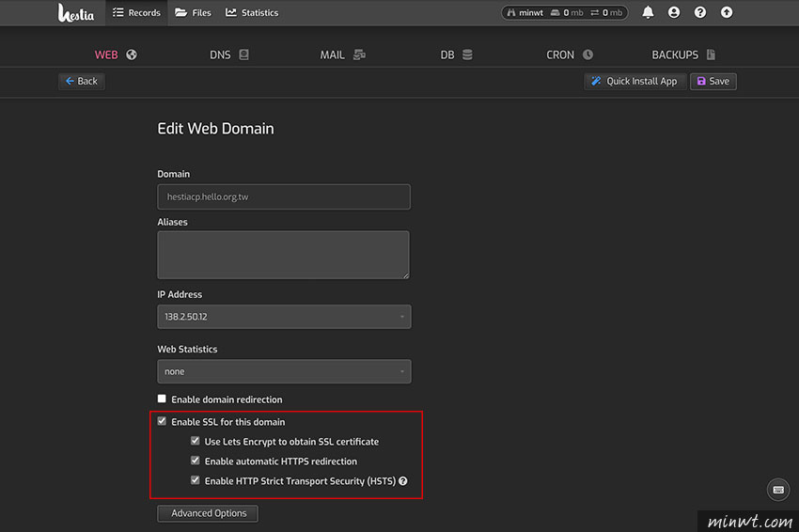The image size is (799, 532).
Task: Click the minwt user statistics badge
Action: coord(565,13)
